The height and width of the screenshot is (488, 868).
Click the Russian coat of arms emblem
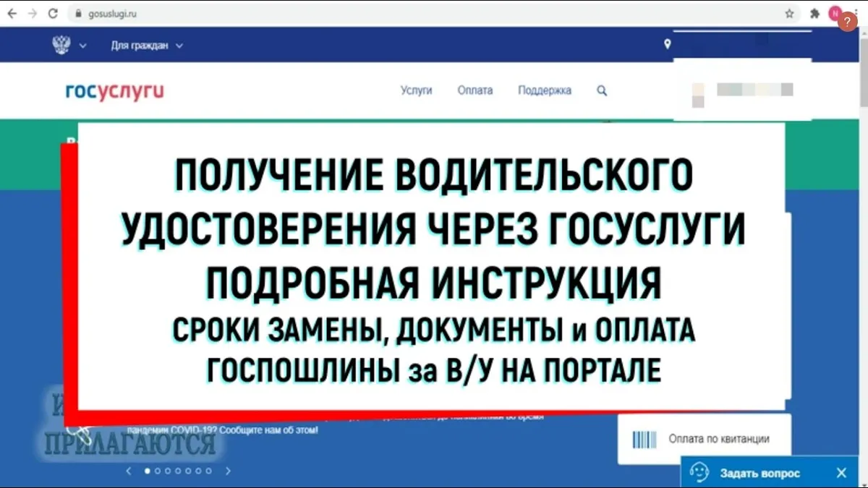[x=61, y=45]
